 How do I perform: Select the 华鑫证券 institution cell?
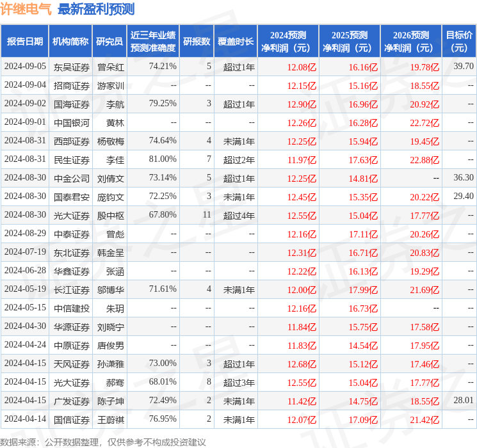tap(72, 271)
